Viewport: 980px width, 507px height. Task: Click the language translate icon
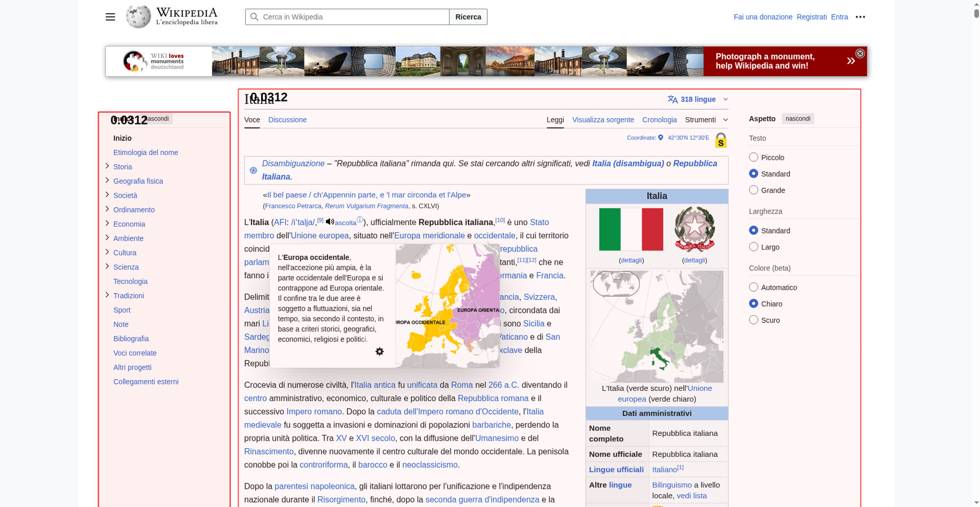pyautogui.click(x=673, y=100)
